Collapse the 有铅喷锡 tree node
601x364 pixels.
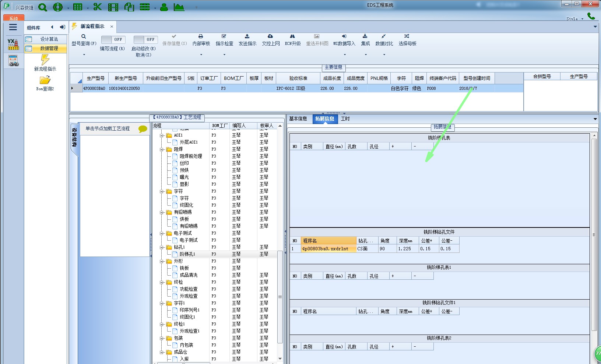[x=162, y=212]
